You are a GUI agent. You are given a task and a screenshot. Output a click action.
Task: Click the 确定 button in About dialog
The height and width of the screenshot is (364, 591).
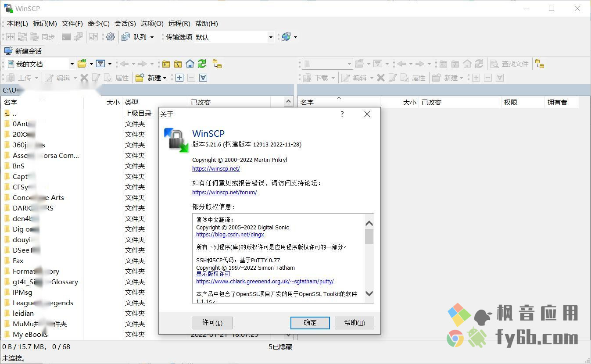pos(310,323)
